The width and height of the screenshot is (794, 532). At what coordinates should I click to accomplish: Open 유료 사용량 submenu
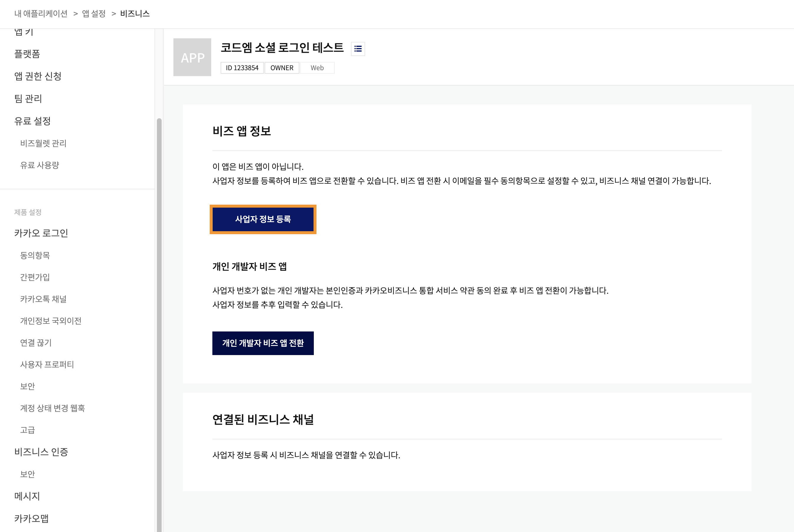[x=40, y=165]
